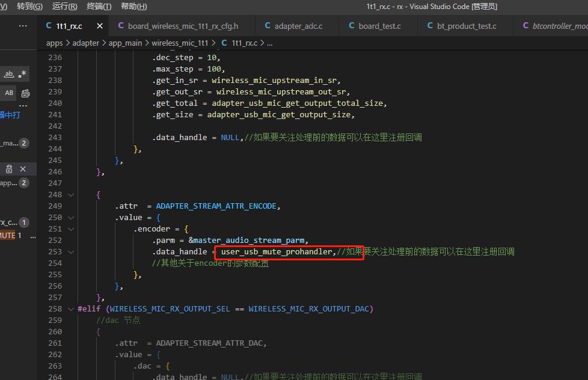Open the 转到(G) menu
The height and width of the screenshot is (380, 588).
pyautogui.click(x=29, y=7)
